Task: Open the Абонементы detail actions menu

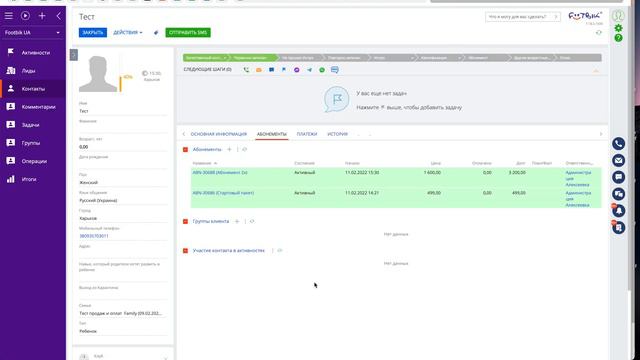Action: point(244,149)
